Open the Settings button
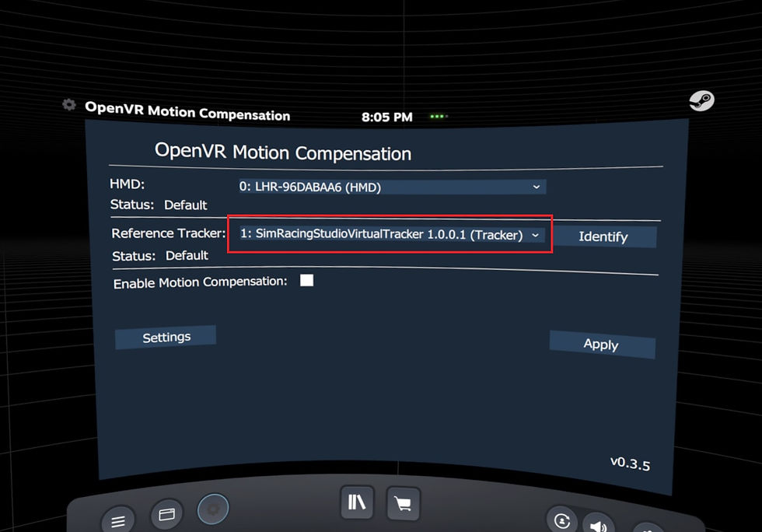Viewport: 762px width, 532px height. click(x=166, y=337)
